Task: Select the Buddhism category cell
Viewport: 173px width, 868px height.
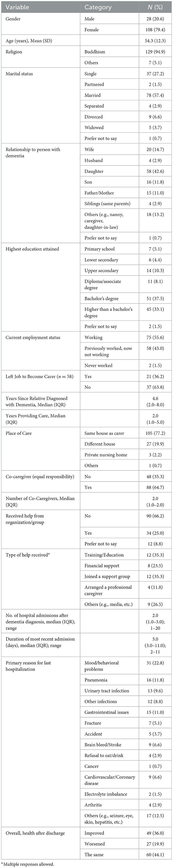Action: (95, 51)
